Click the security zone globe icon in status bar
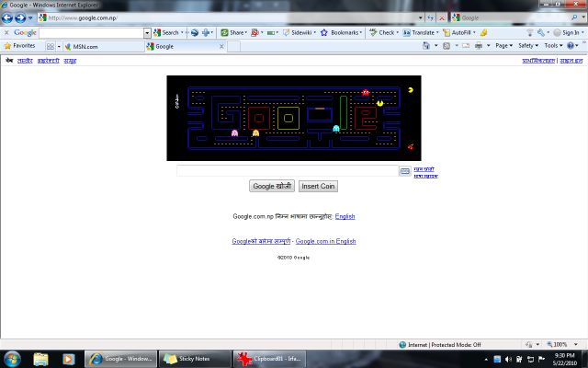The image size is (588, 368). (x=402, y=344)
